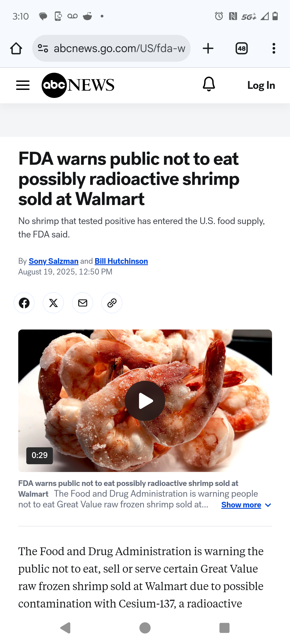Open Sony Salzman author page
The image size is (290, 644).
54,261
